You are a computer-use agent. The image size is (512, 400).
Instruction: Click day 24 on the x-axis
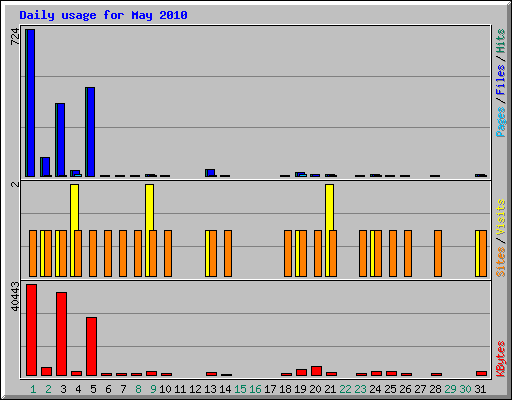click(375, 389)
